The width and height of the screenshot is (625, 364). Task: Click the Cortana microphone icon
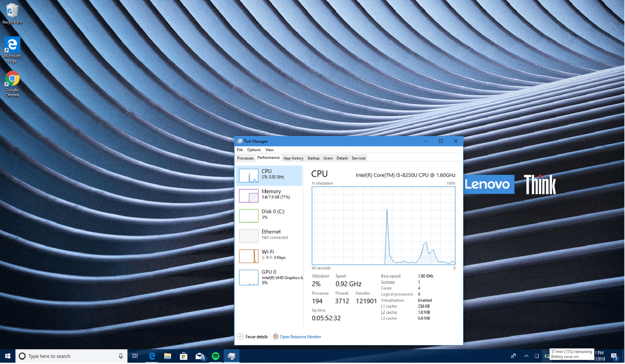(x=121, y=356)
